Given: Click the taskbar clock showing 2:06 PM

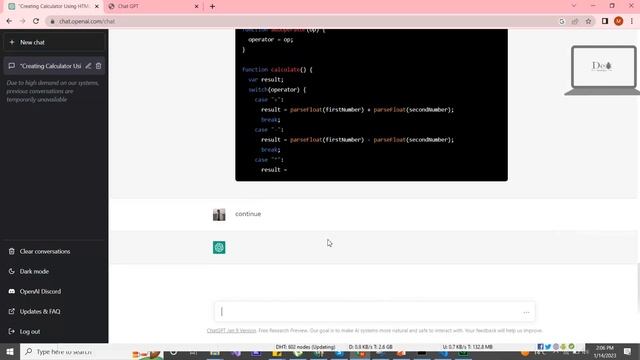Looking at the screenshot, I should pos(604,351).
